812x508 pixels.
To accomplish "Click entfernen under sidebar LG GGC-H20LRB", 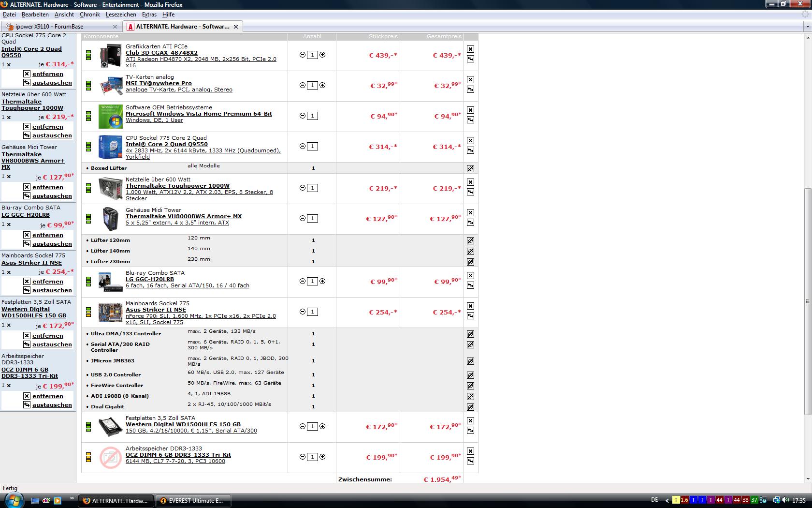I will 48,235.
